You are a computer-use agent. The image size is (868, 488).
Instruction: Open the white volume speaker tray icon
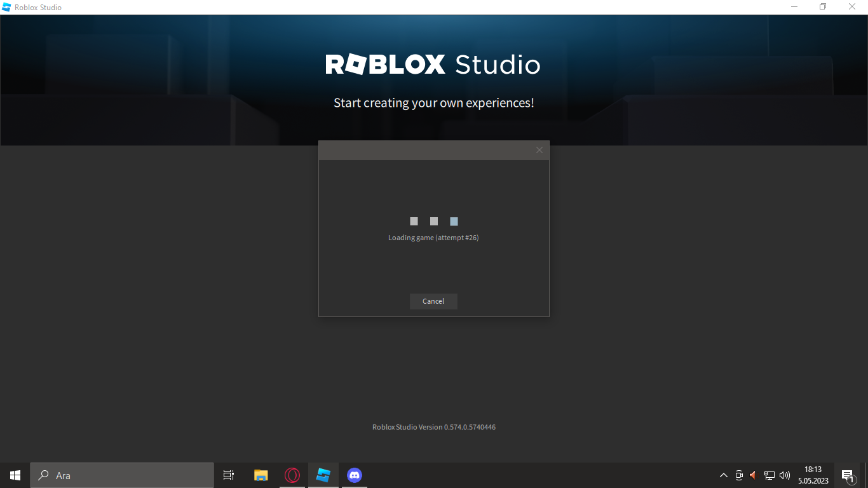coord(785,475)
